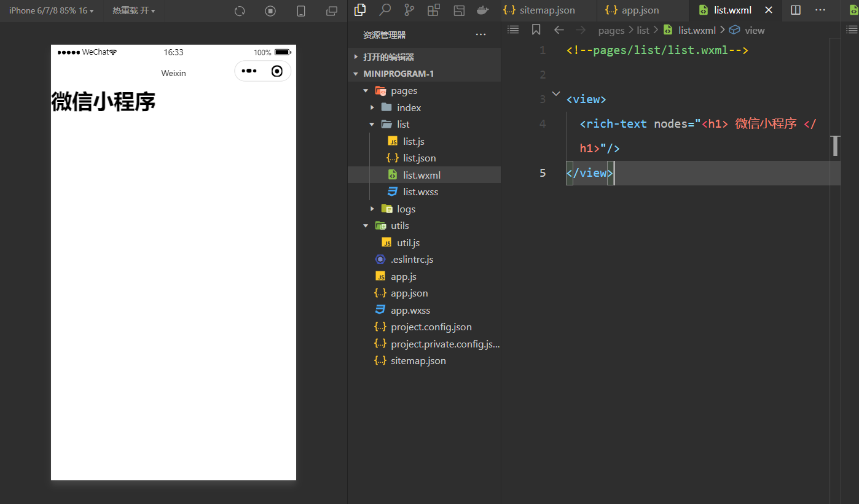This screenshot has width=859, height=504.
Task: Click the mini program capsule menu dots
Action: [249, 71]
